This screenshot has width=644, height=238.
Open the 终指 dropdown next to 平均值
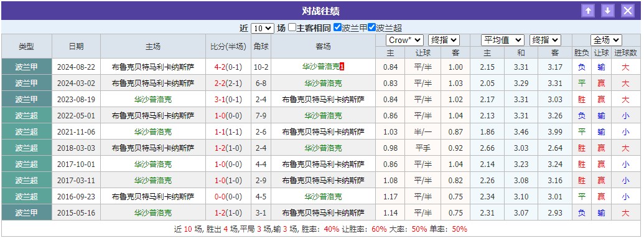click(x=545, y=40)
